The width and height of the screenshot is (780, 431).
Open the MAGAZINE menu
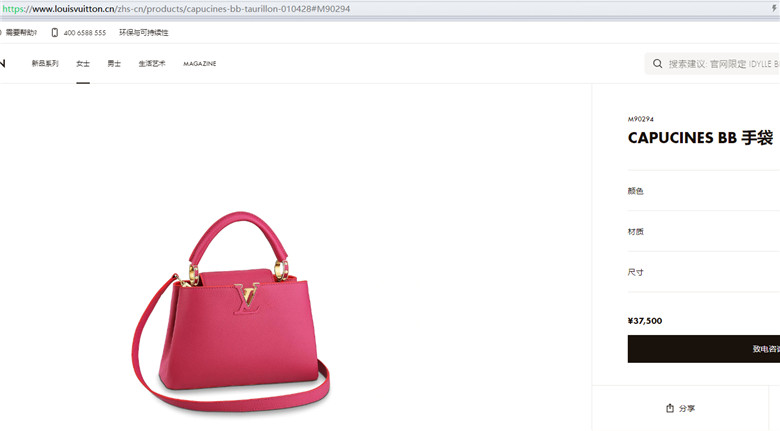(x=199, y=64)
